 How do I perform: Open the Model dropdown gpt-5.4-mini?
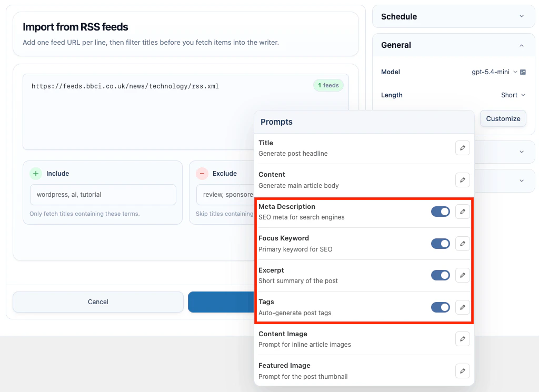(x=494, y=72)
